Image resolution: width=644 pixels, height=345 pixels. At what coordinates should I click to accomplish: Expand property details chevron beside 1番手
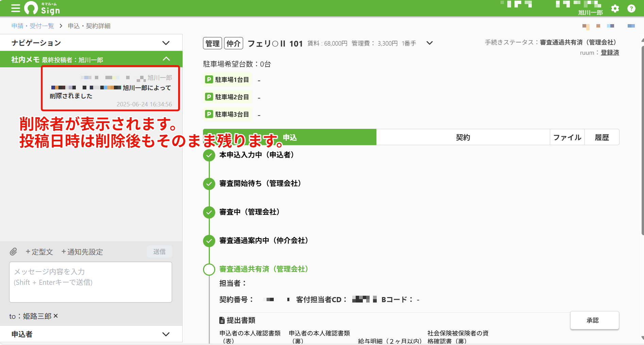click(429, 43)
